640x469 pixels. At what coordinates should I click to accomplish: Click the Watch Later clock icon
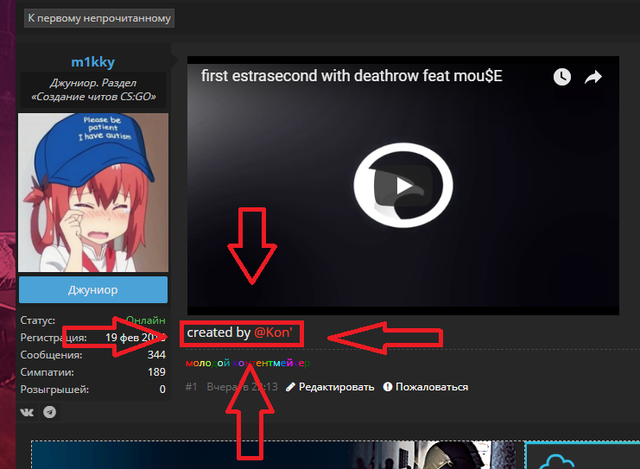point(562,77)
